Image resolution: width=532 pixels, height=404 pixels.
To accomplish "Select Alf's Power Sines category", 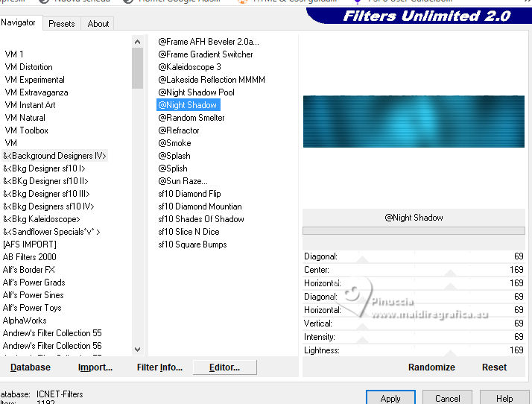I will (34, 295).
